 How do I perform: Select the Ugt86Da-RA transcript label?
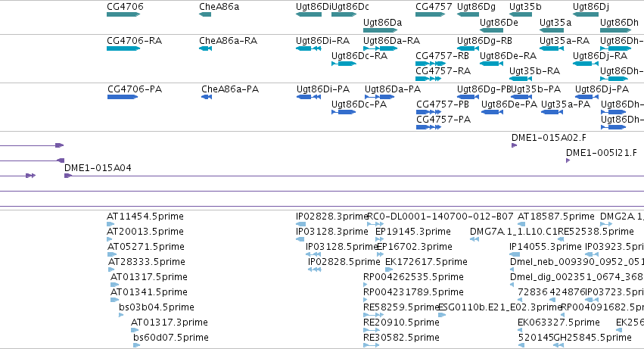click(x=392, y=41)
